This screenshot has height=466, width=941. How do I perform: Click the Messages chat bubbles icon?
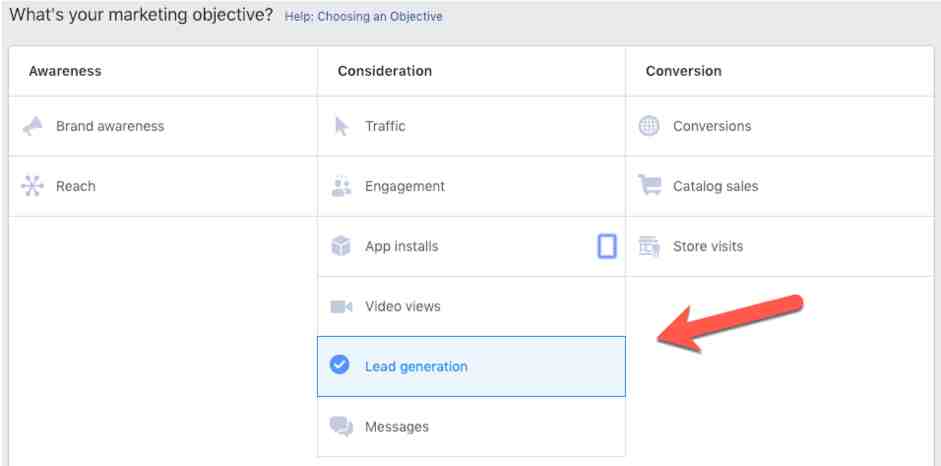click(x=341, y=426)
